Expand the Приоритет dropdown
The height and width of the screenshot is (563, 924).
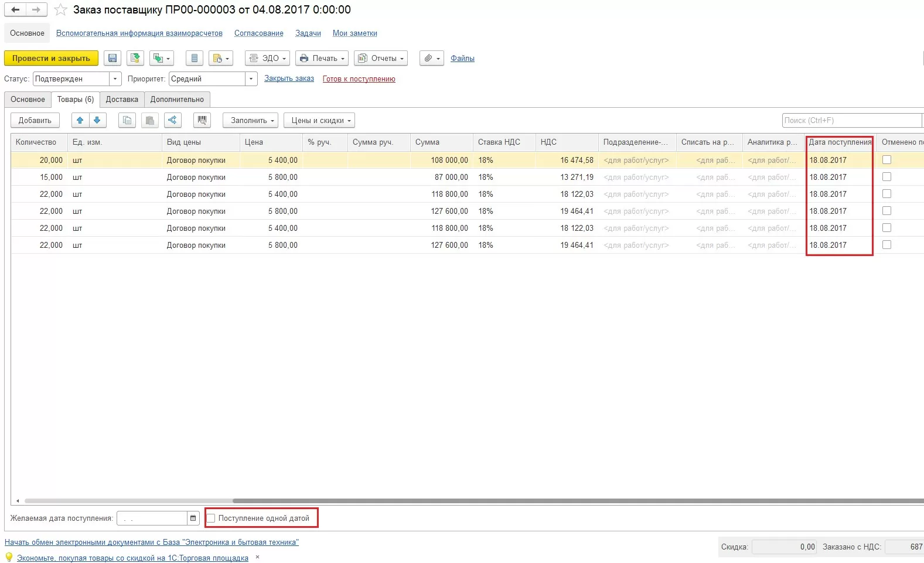click(x=251, y=79)
